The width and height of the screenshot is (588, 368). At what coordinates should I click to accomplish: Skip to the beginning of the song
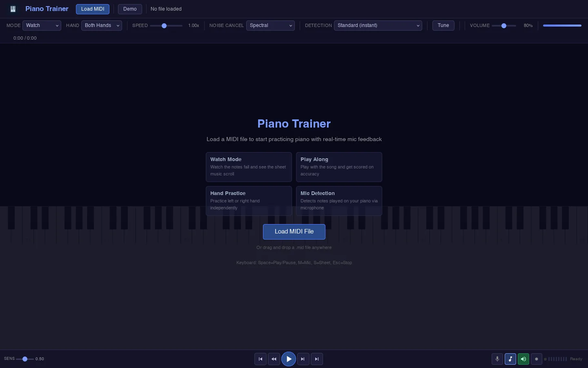[261, 359]
